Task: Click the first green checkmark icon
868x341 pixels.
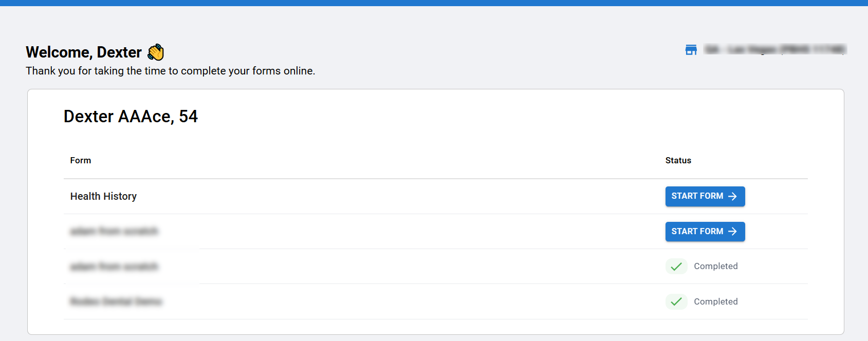Action: (x=676, y=267)
